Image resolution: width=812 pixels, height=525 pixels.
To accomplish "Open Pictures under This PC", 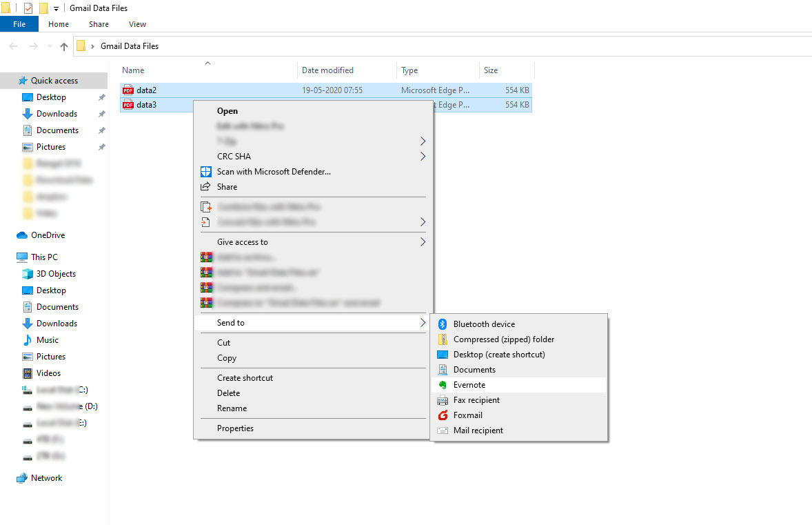I will pyautogui.click(x=51, y=357).
